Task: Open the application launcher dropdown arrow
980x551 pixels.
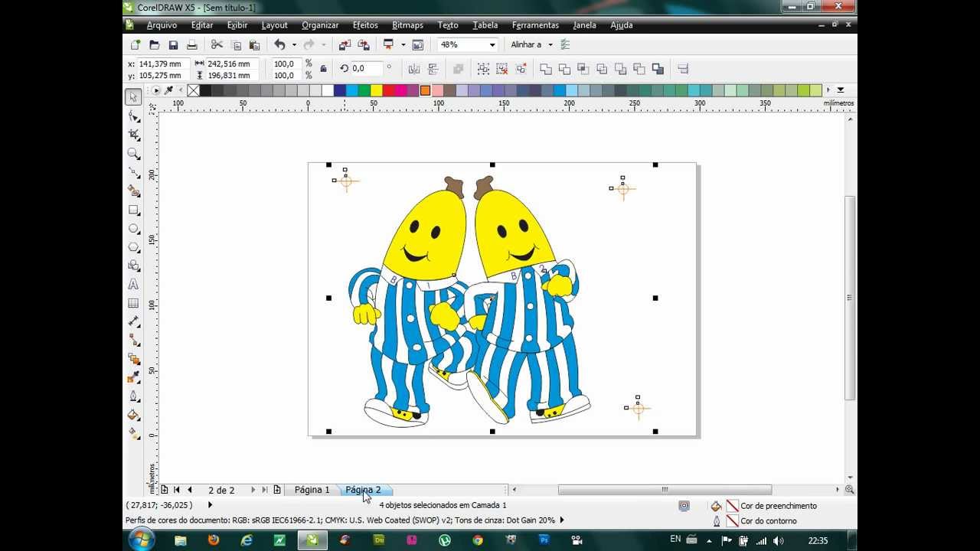Action: click(403, 44)
